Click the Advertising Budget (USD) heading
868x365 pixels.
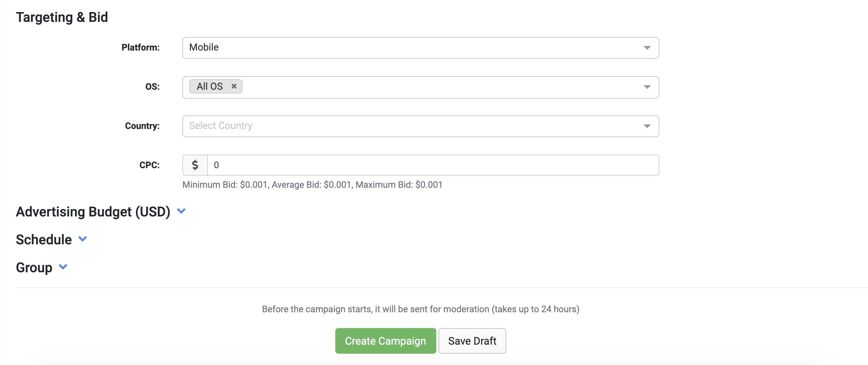[x=93, y=212]
